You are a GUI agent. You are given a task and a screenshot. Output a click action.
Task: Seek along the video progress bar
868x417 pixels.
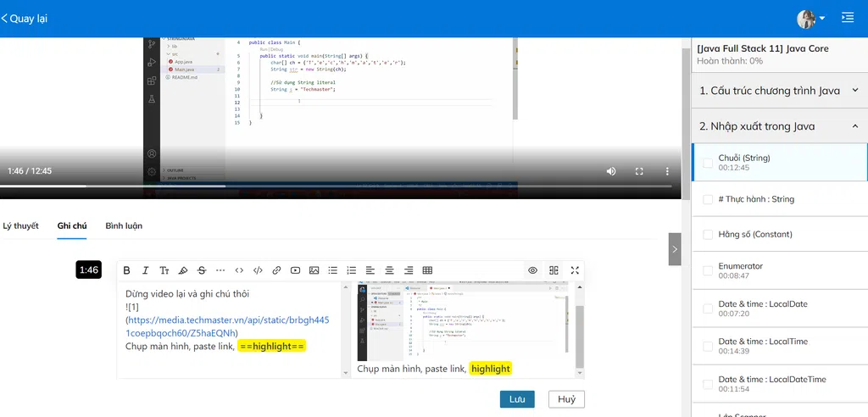[336, 186]
